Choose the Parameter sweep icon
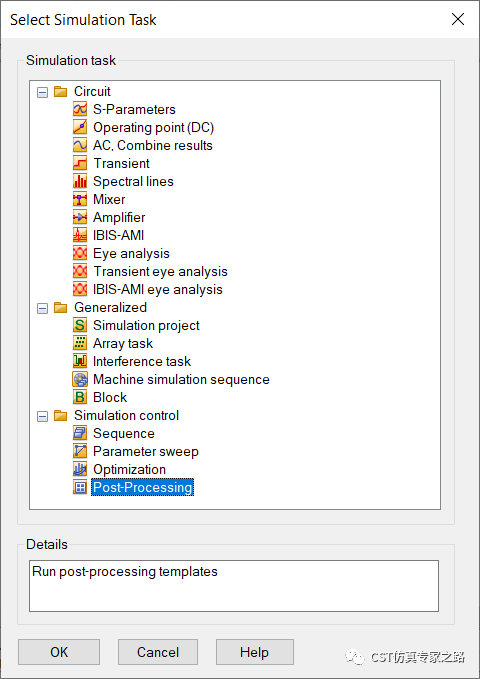This screenshot has width=480, height=679. pyautogui.click(x=80, y=451)
